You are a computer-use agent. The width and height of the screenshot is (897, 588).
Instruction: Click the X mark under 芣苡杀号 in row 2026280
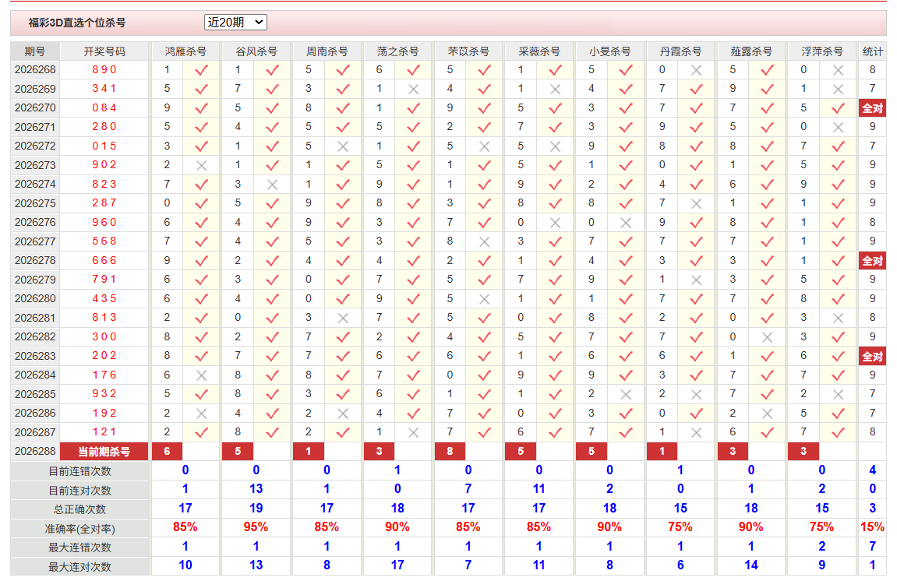485,299
